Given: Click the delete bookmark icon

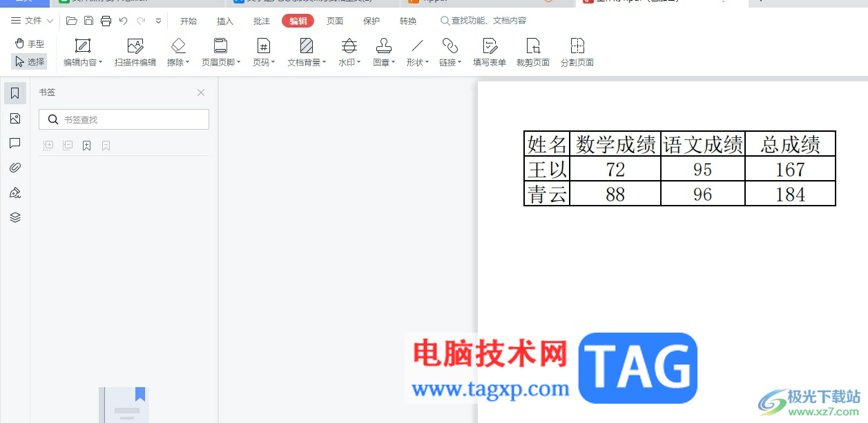Looking at the screenshot, I should pyautogui.click(x=106, y=146).
